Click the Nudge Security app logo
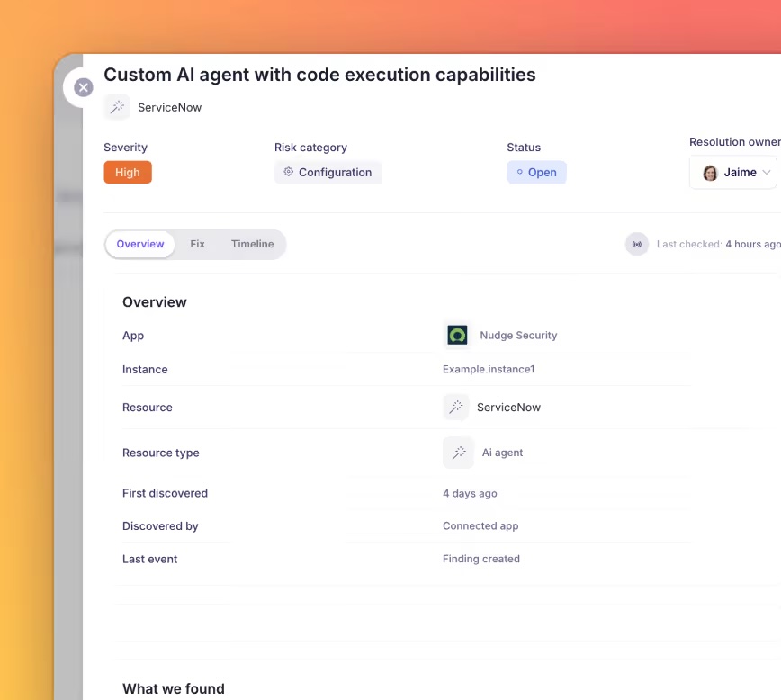This screenshot has width=781, height=700. 457,335
